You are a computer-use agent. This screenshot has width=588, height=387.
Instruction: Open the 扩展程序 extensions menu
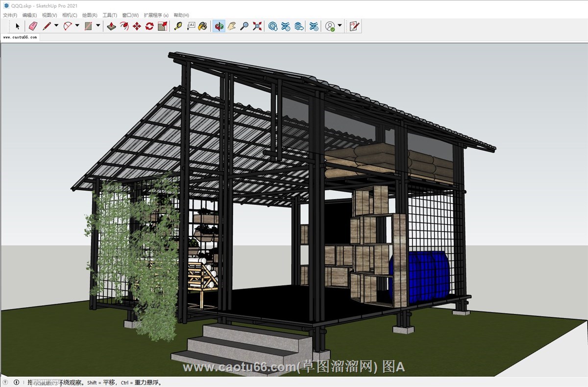(156, 15)
